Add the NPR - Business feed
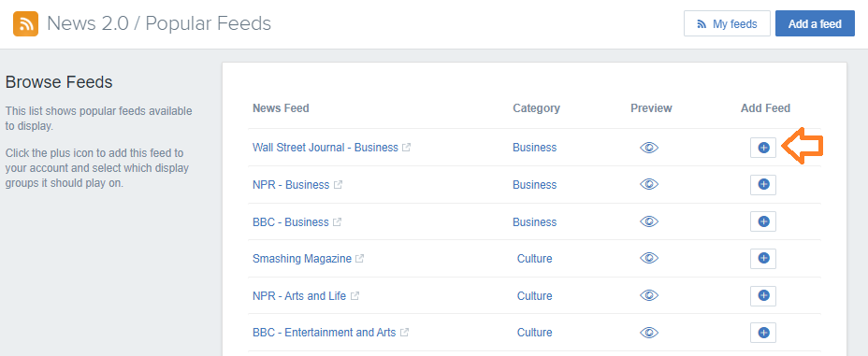The width and height of the screenshot is (868, 356). point(763,185)
